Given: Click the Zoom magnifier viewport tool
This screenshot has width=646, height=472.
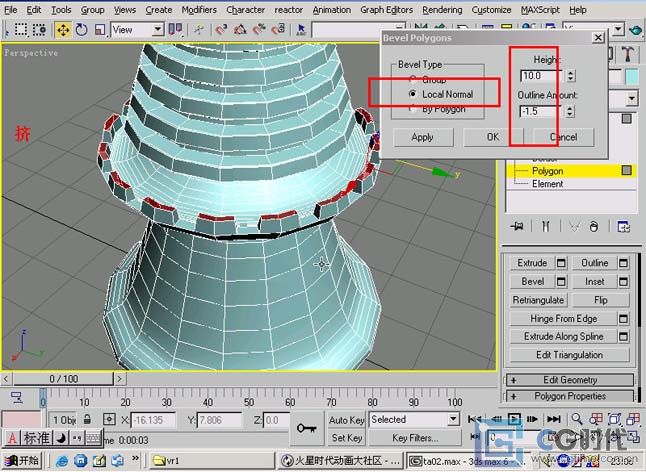Looking at the screenshot, I should click(x=577, y=419).
